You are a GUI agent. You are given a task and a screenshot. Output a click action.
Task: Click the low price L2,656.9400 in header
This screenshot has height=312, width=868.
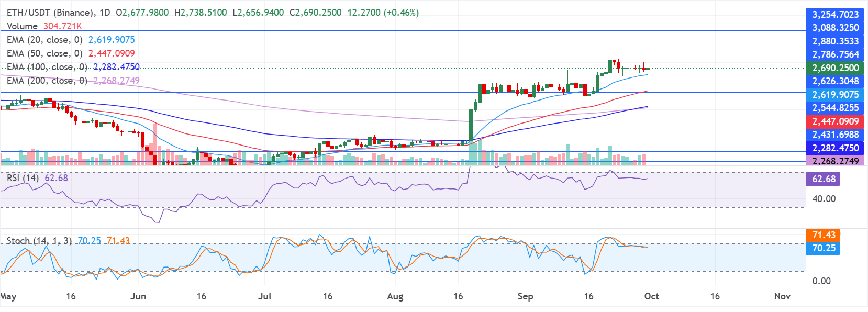[x=259, y=12]
